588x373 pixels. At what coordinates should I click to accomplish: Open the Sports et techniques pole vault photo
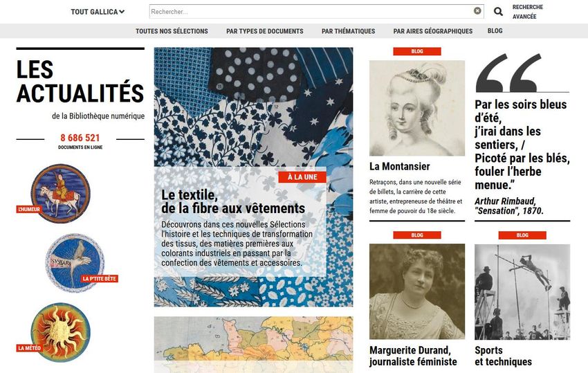522,291
